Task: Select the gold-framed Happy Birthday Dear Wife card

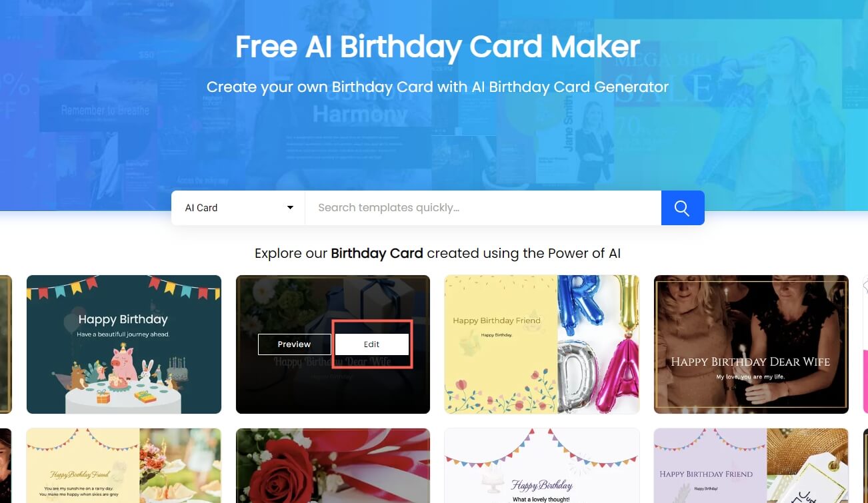Action: pyautogui.click(x=751, y=344)
